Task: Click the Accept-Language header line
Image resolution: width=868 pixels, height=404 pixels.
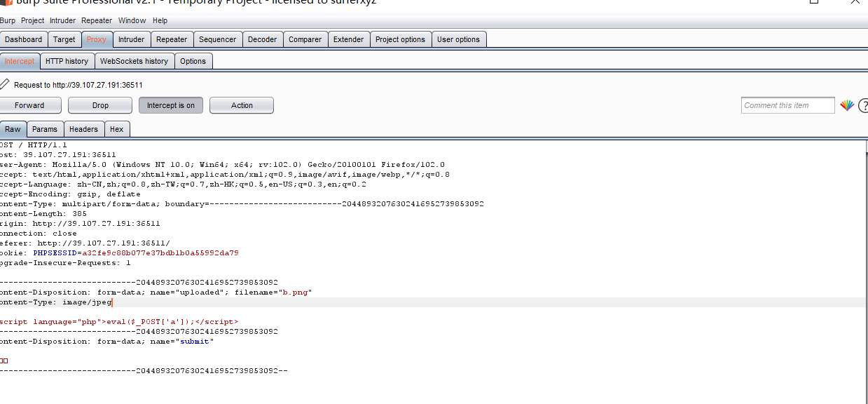Action: click(183, 184)
